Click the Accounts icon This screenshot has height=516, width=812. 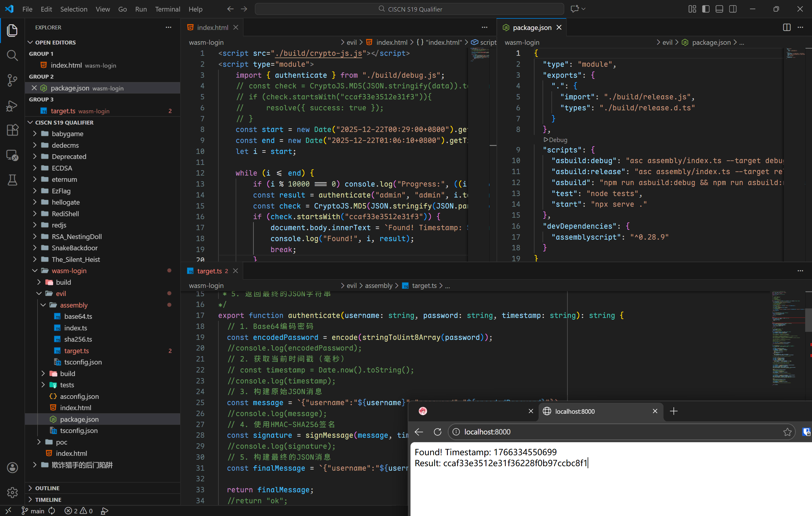[x=12, y=467]
